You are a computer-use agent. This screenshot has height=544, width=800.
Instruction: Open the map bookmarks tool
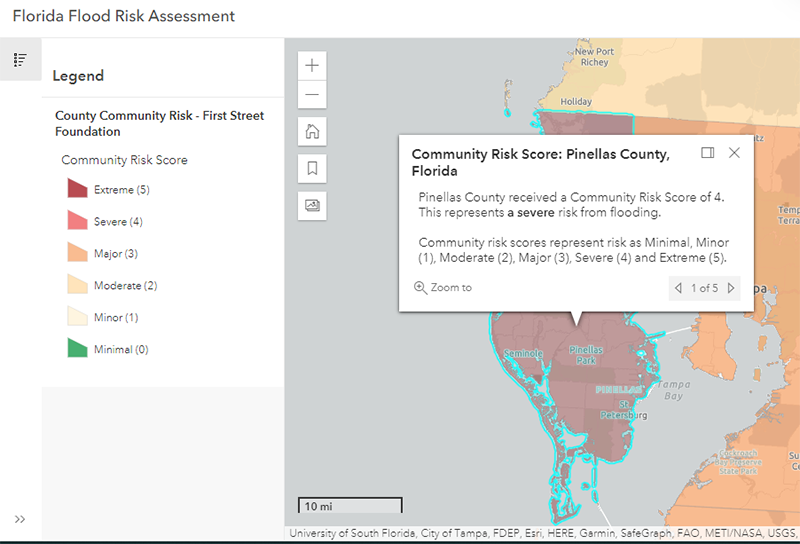tap(313, 168)
